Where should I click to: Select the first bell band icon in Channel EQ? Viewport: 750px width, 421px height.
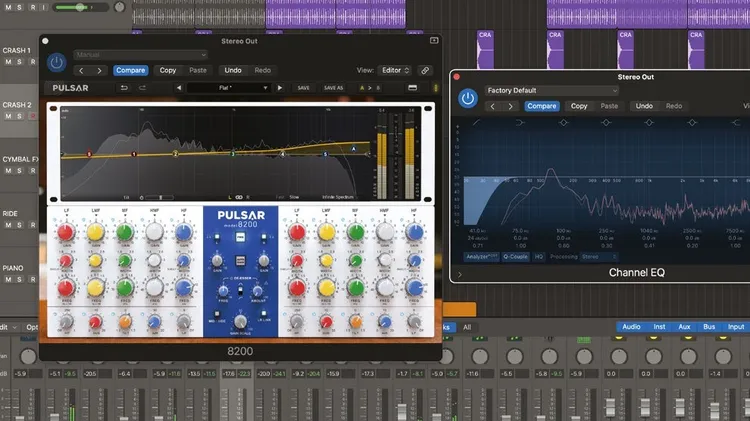(x=563, y=123)
